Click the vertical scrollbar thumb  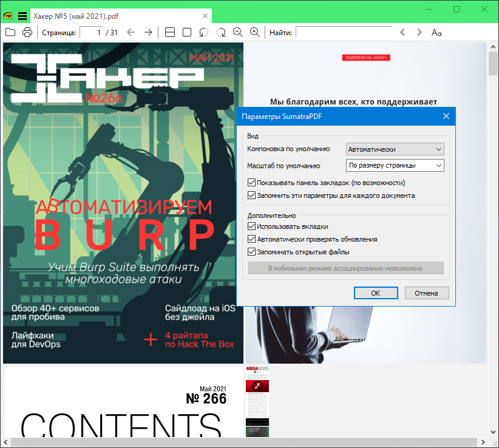pyautogui.click(x=493, y=64)
